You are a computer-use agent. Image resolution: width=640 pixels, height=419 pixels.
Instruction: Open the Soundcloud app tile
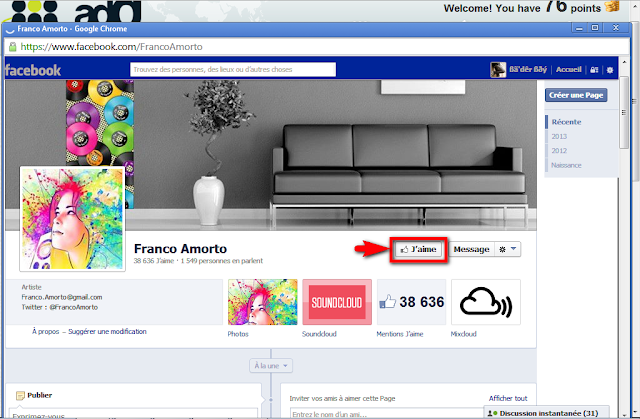pyautogui.click(x=336, y=301)
